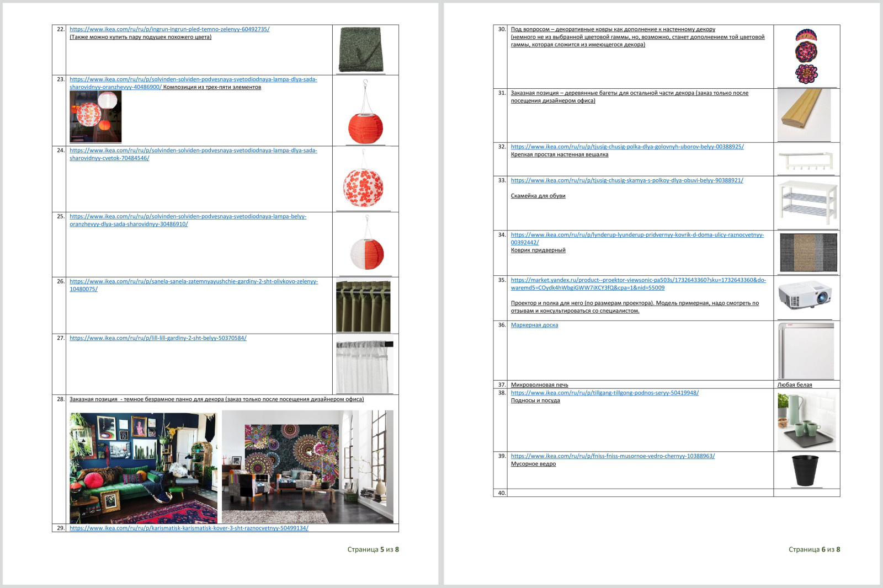Click the Страница 5 из 8 footer
The image size is (883, 588).
tap(373, 549)
